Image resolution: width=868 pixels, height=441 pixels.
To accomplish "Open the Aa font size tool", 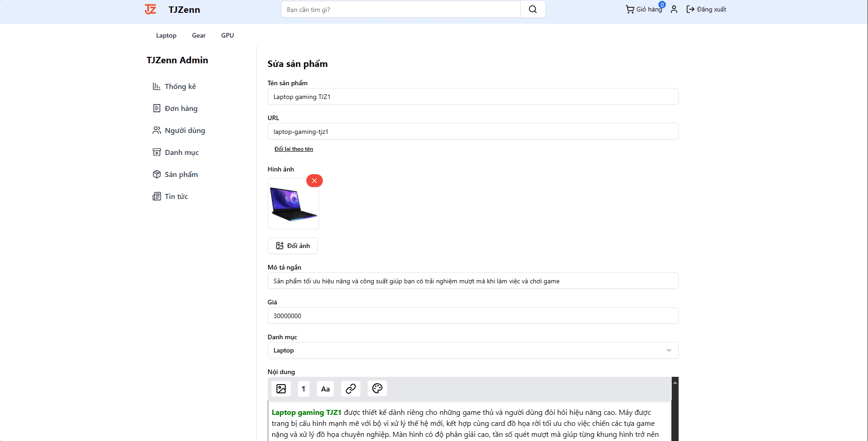I will (325, 389).
